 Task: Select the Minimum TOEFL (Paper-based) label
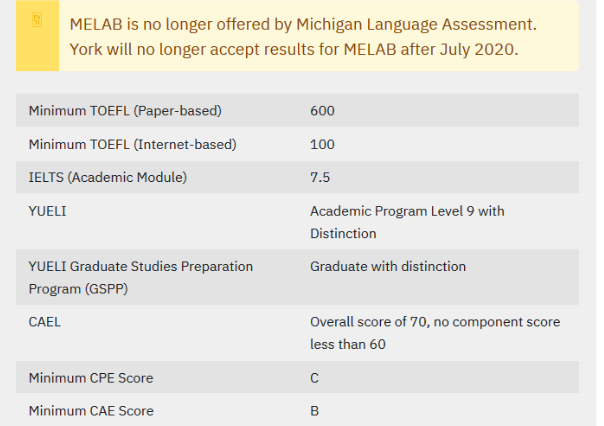point(125,110)
